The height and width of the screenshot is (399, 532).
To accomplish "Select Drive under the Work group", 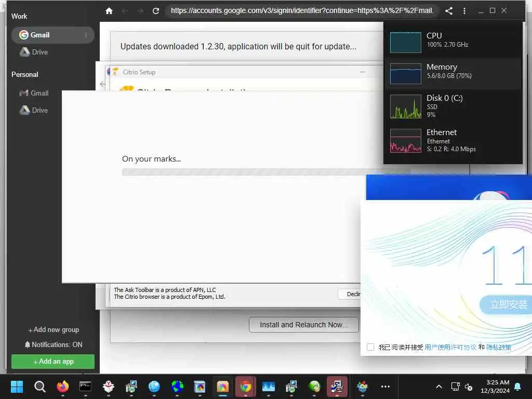I will point(34,52).
